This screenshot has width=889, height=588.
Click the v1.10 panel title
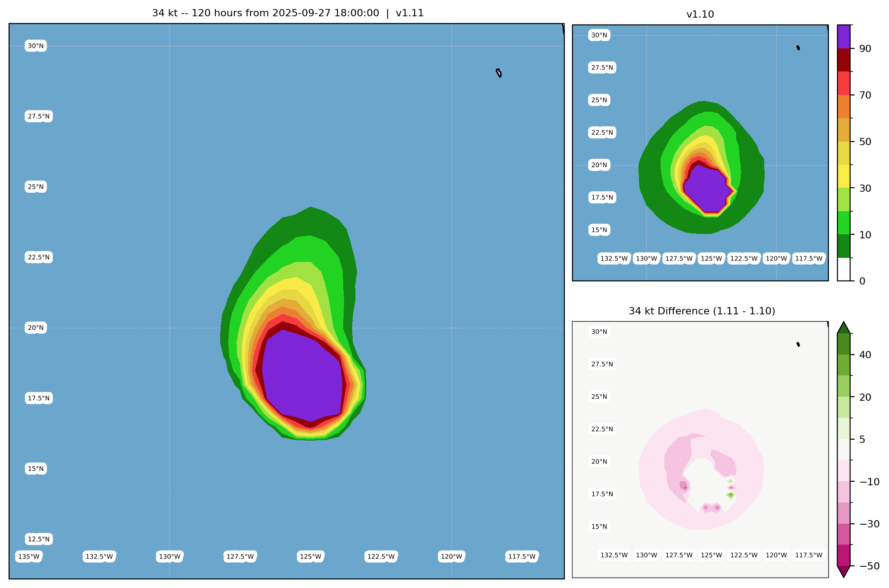(700, 14)
